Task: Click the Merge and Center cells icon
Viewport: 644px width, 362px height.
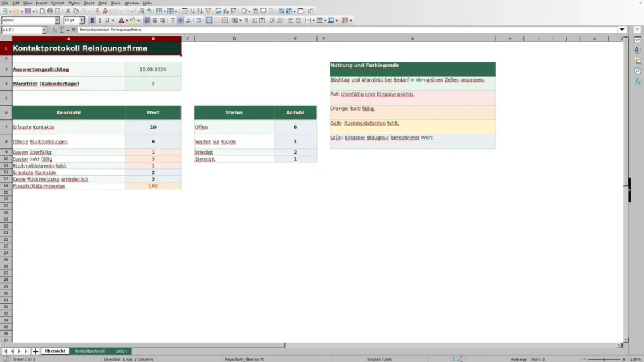Action: click(209, 21)
